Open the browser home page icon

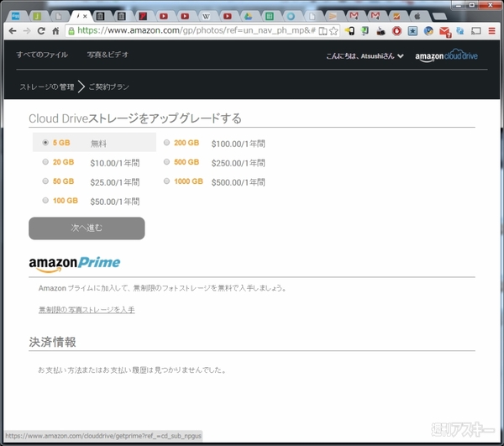coord(55,31)
